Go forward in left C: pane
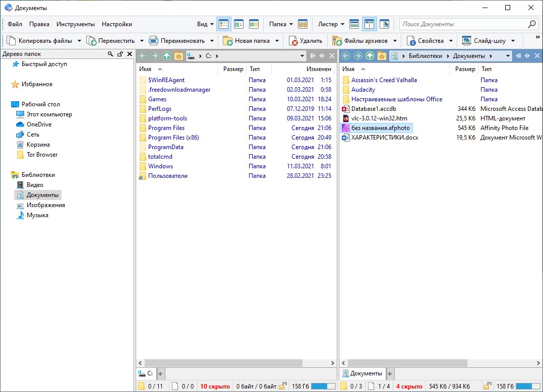The image size is (543, 392). (155, 56)
